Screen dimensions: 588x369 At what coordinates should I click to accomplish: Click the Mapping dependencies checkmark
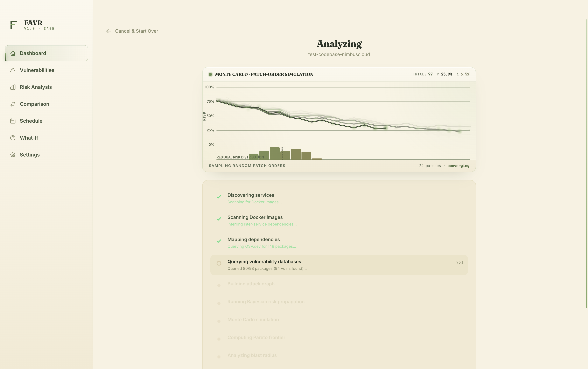(219, 241)
